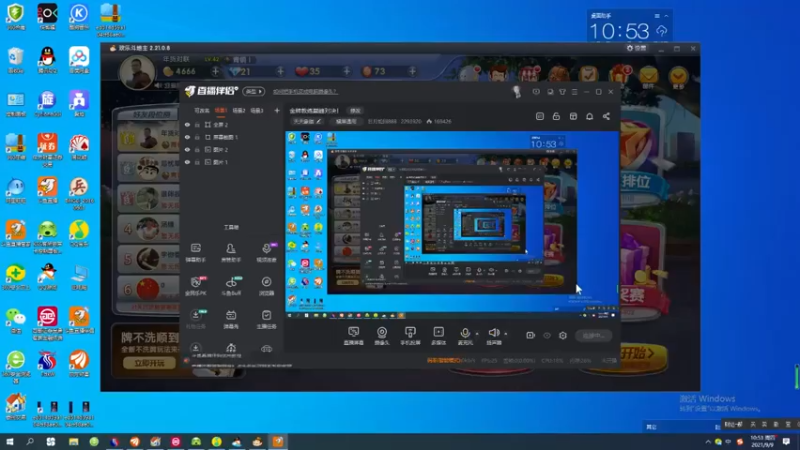Click the grey start-stream button at bottom right

click(593, 336)
